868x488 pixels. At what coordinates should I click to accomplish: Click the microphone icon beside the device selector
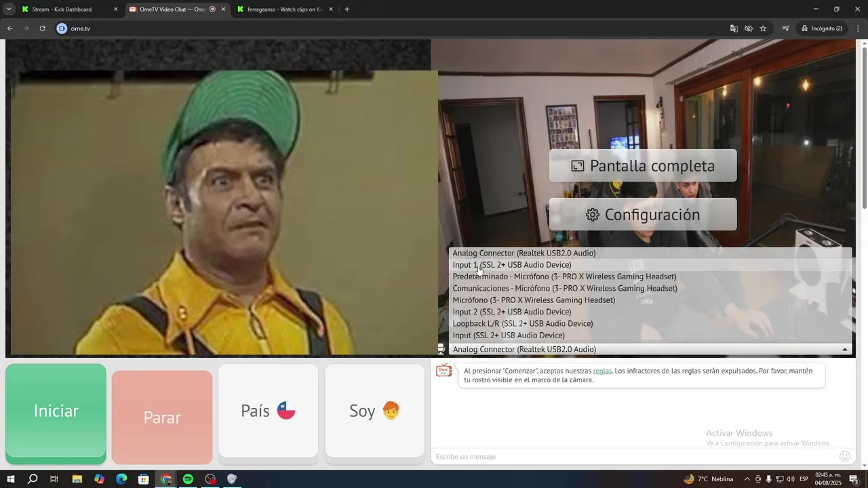[441, 349]
